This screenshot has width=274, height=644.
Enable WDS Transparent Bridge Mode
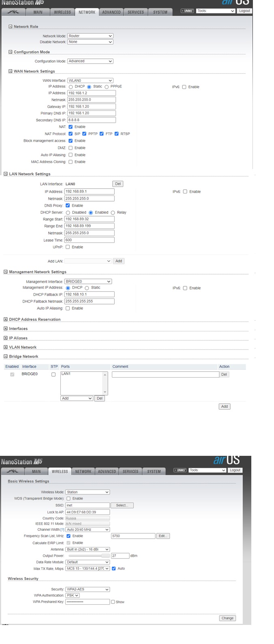point(68,498)
